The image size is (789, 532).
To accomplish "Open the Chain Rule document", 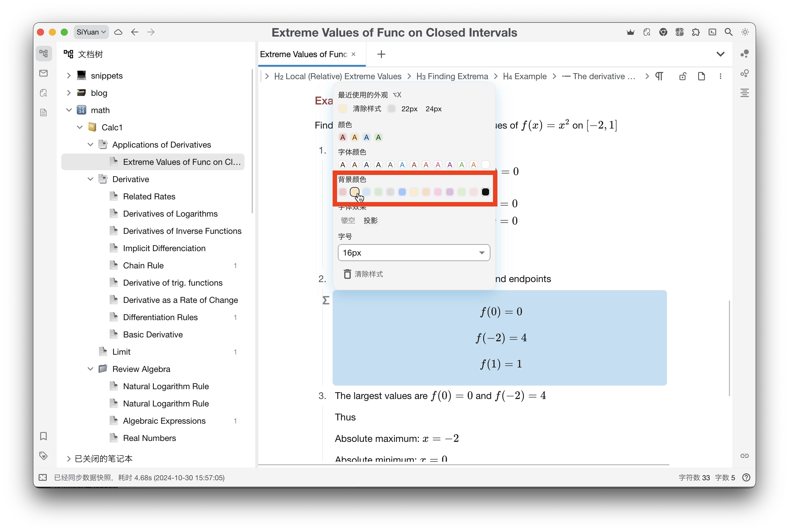I will click(143, 265).
